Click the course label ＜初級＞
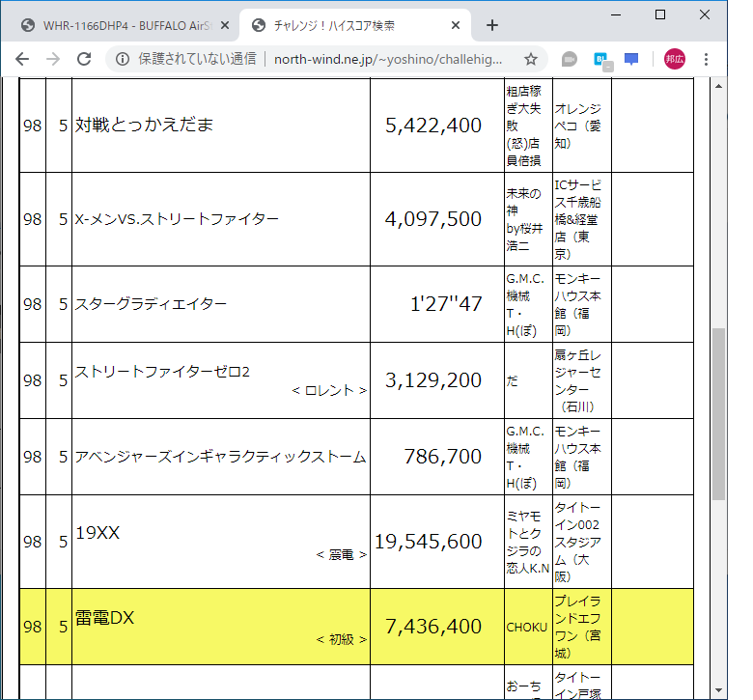Image resolution: width=753 pixels, height=700 pixels. pos(342,640)
